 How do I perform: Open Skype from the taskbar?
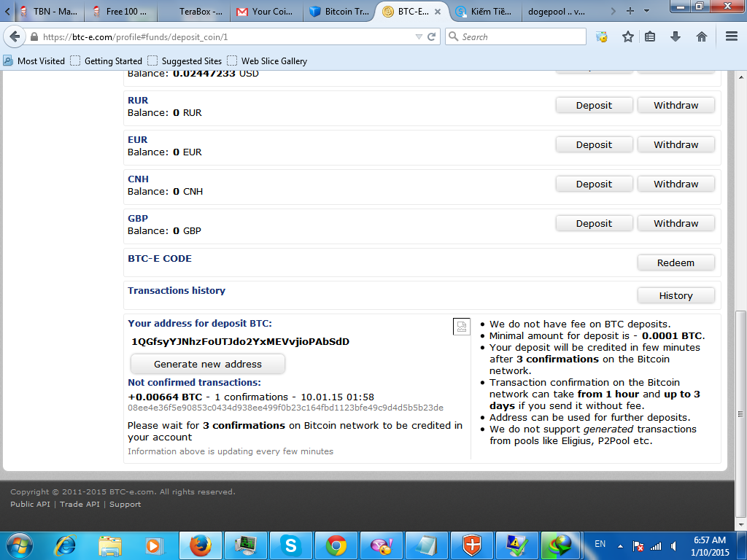click(x=290, y=545)
